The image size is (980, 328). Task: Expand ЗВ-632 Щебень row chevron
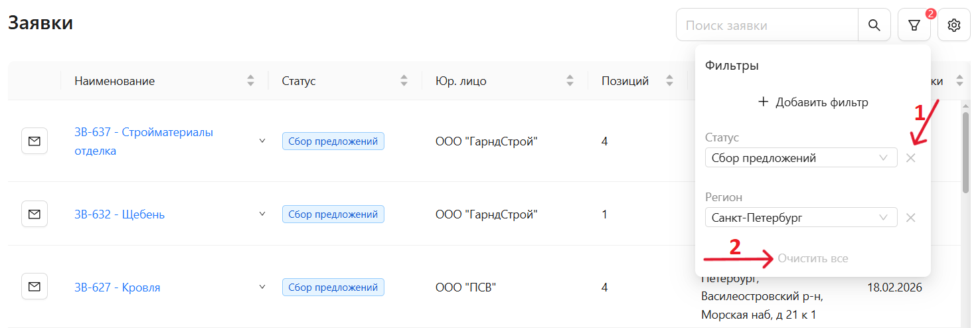click(262, 214)
